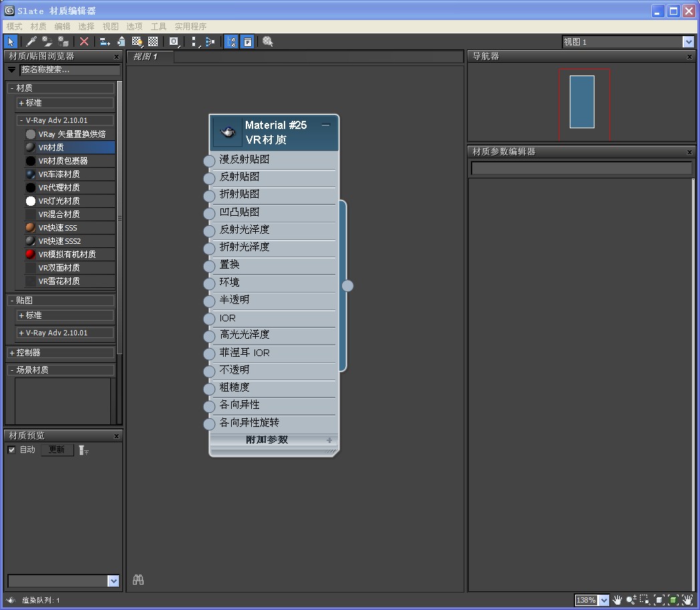Collapse the 材质 group

[12, 88]
